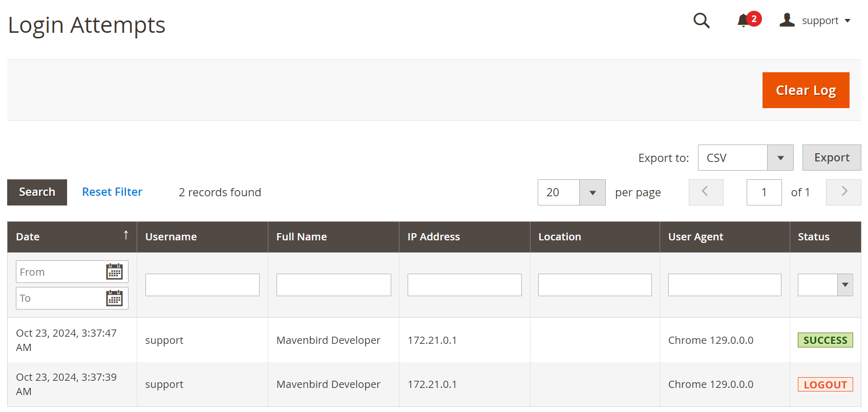
Task: Click the support user avatar icon
Action: coord(787,20)
